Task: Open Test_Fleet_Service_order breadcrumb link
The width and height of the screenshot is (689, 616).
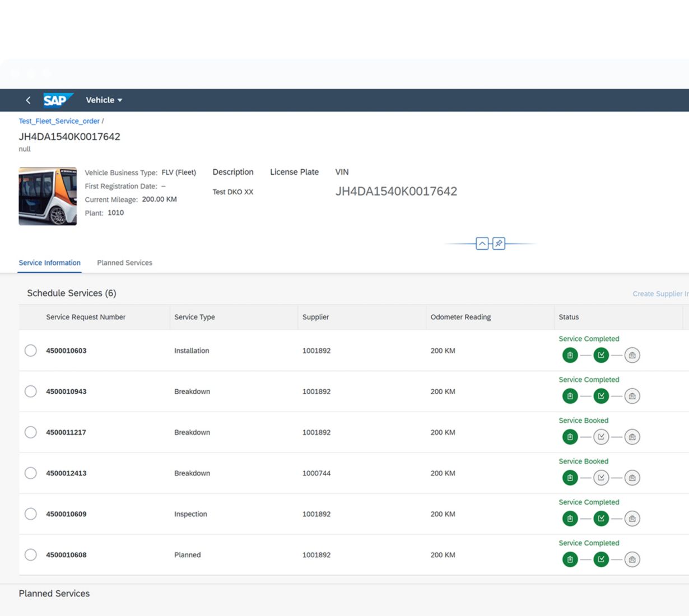Action: click(59, 121)
